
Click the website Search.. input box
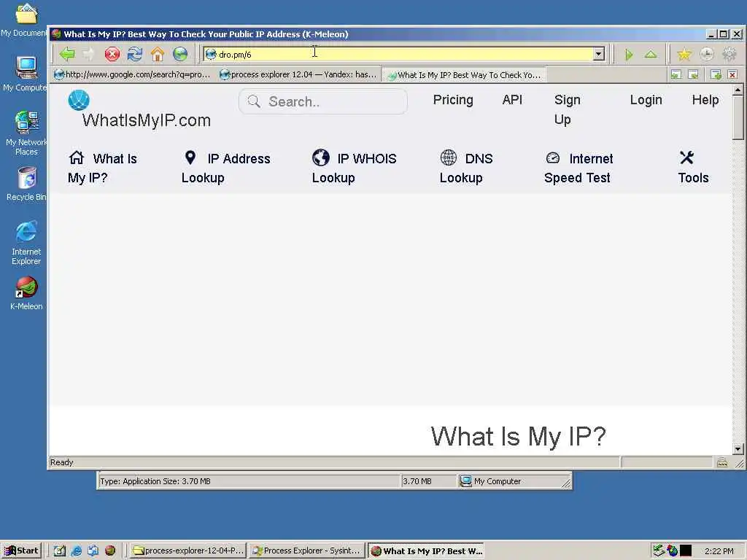323,101
